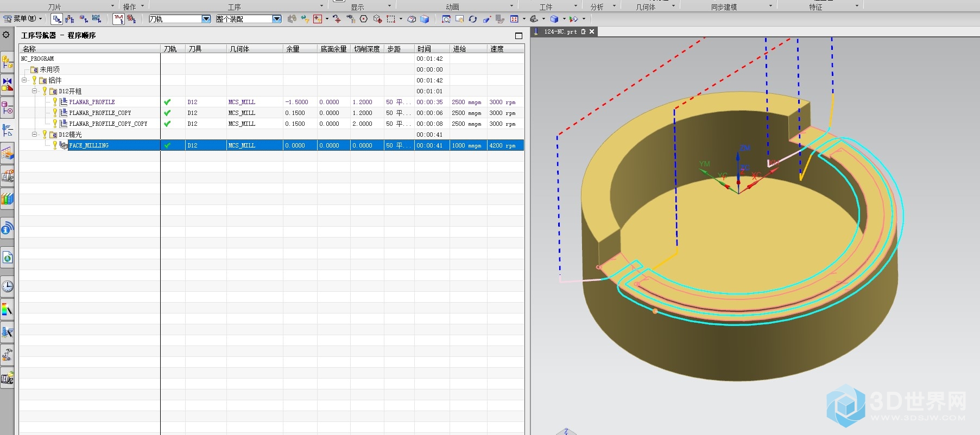Image resolution: width=980 pixels, height=435 pixels.
Task: Click the hexagon snap toolbar icon
Action: [x=364, y=19]
